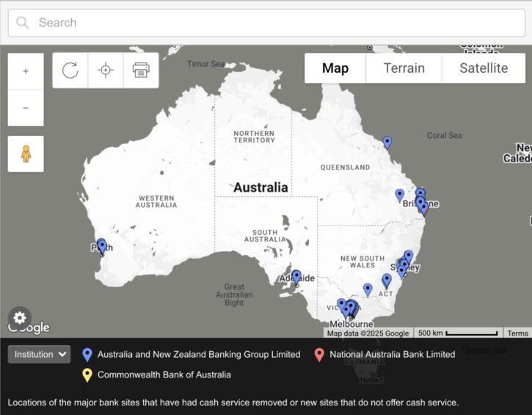Click inside the Search input field

coord(266,23)
